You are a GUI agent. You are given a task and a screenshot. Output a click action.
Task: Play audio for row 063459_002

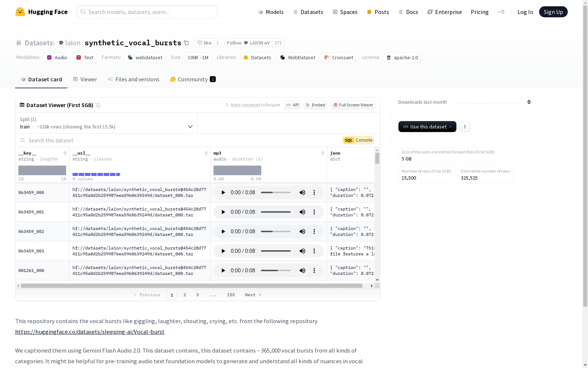[223, 231]
